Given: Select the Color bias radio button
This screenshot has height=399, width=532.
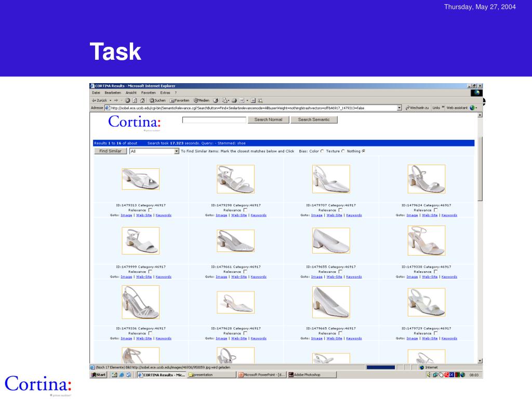Looking at the screenshot, I should [x=322, y=151].
